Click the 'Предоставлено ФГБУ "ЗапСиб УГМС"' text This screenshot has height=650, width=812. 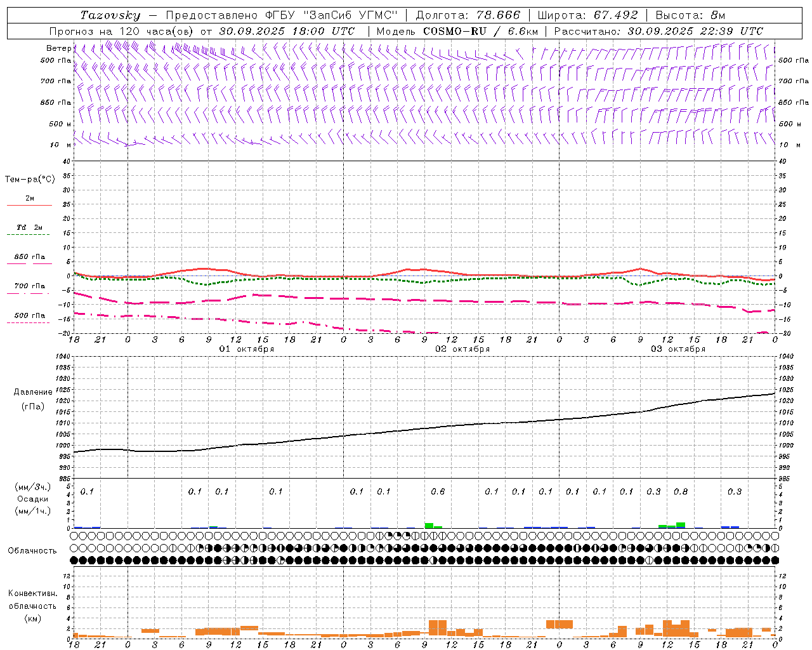(x=282, y=15)
